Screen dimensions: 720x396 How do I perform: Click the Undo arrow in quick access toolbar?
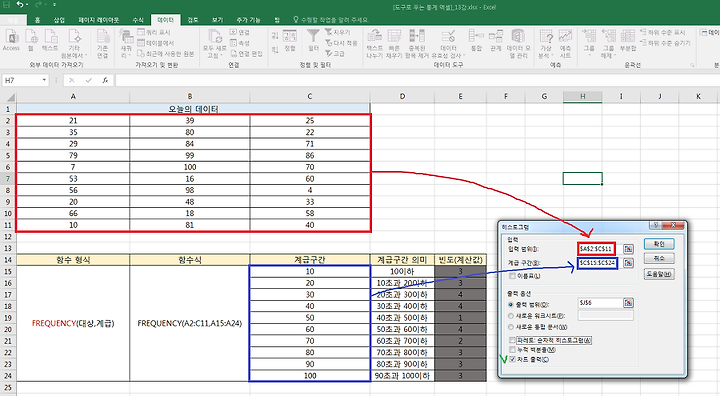pos(20,5)
